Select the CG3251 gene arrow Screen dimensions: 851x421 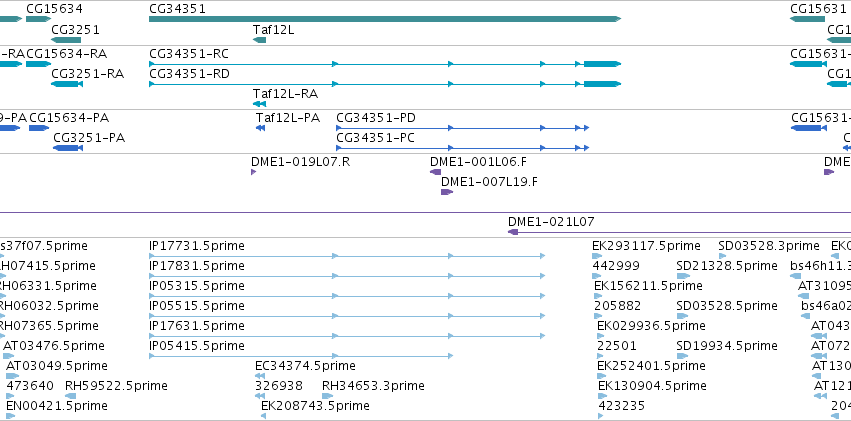[66, 40]
